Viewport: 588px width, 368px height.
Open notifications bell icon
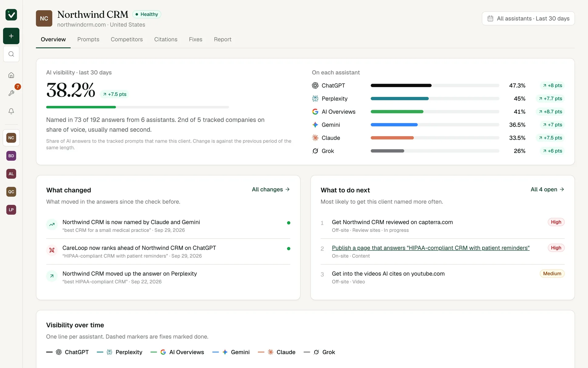click(11, 111)
